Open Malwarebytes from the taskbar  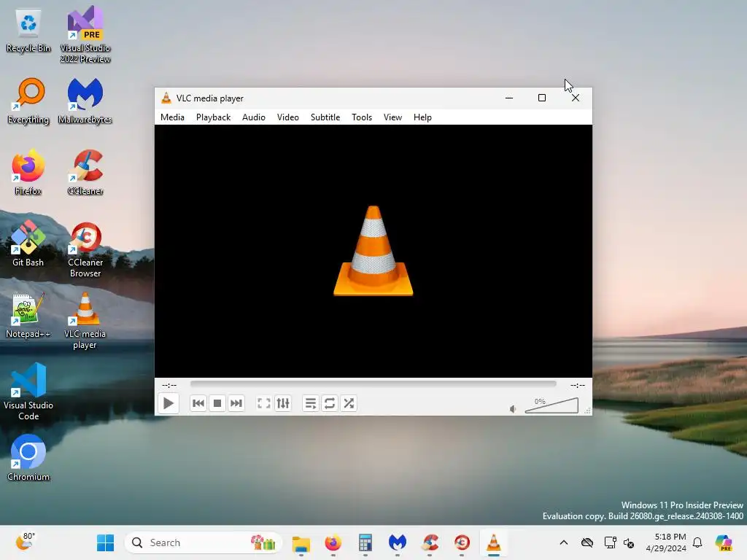pyautogui.click(x=398, y=542)
